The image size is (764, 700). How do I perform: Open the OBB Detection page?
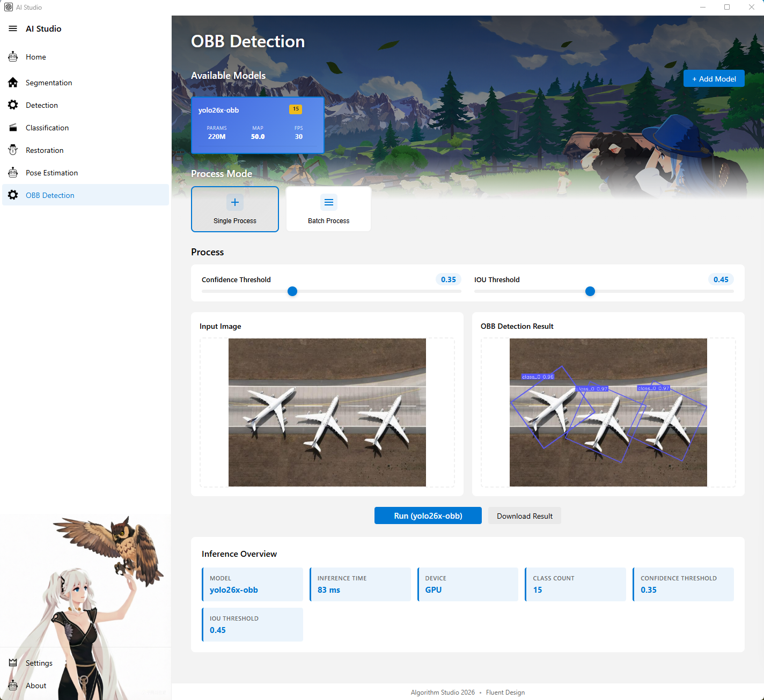click(x=50, y=195)
